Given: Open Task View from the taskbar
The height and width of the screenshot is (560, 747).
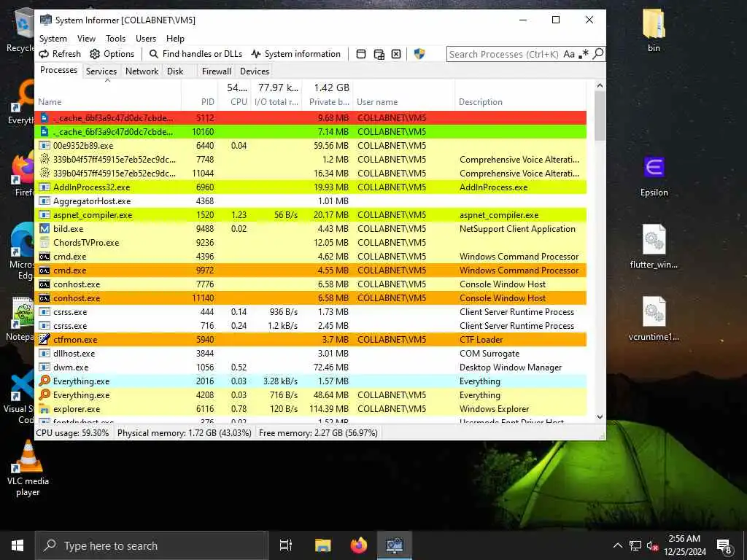Looking at the screenshot, I should click(286, 545).
